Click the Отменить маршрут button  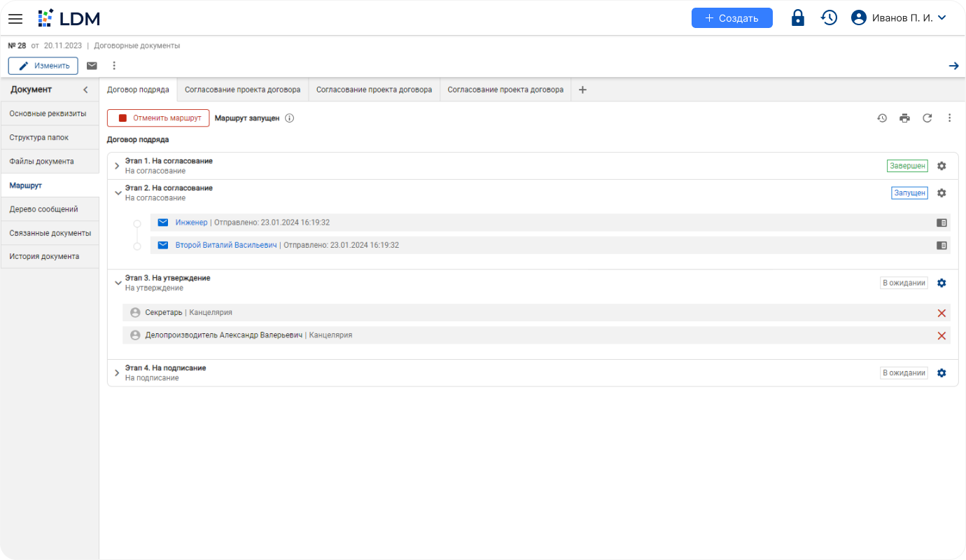pos(158,118)
